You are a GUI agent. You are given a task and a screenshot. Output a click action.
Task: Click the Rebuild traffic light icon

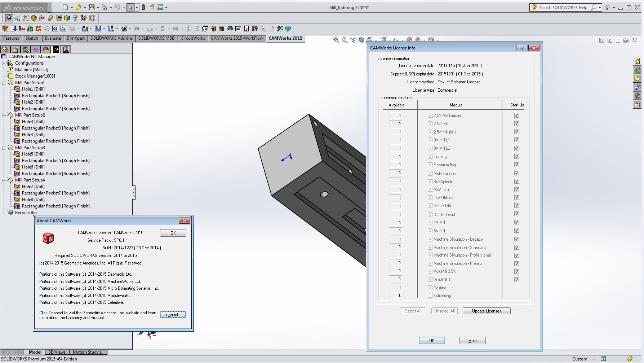coord(143,7)
